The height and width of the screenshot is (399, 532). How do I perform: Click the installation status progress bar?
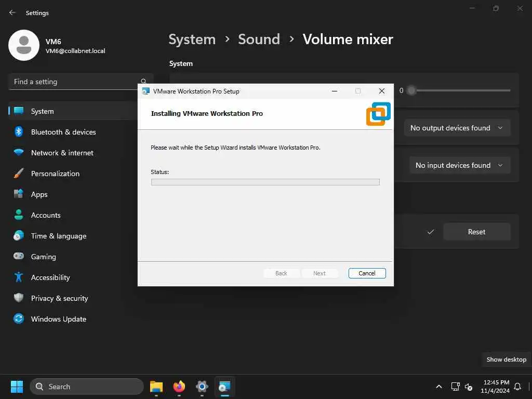[265, 182]
